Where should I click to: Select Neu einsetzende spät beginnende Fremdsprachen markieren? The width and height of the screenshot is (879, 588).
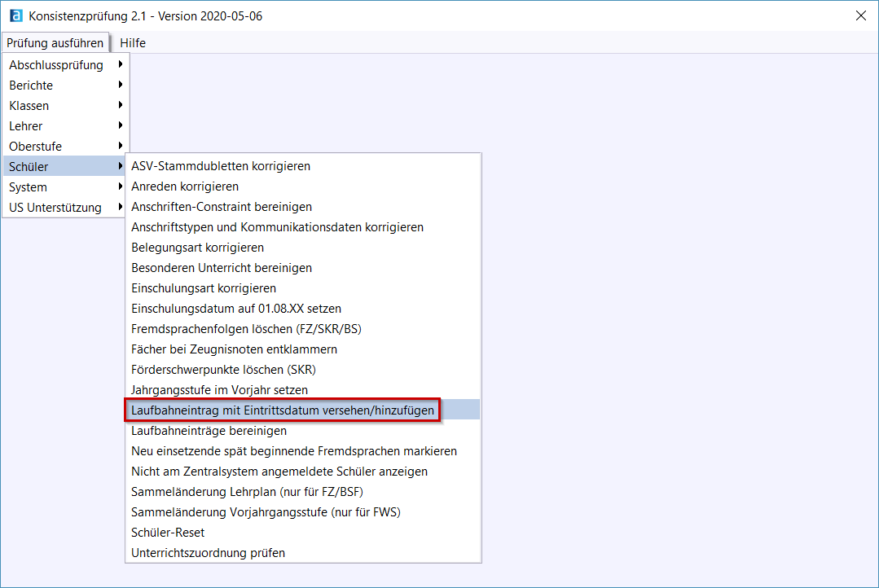pos(303,451)
